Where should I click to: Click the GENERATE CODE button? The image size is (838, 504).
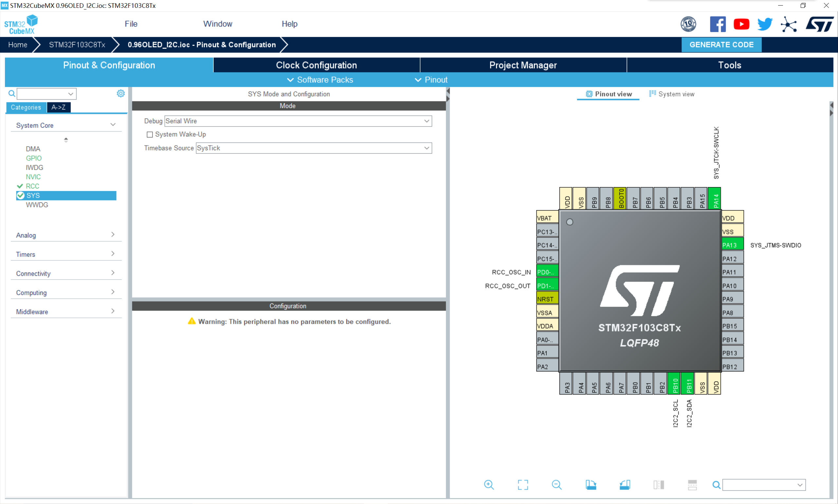[x=721, y=44]
